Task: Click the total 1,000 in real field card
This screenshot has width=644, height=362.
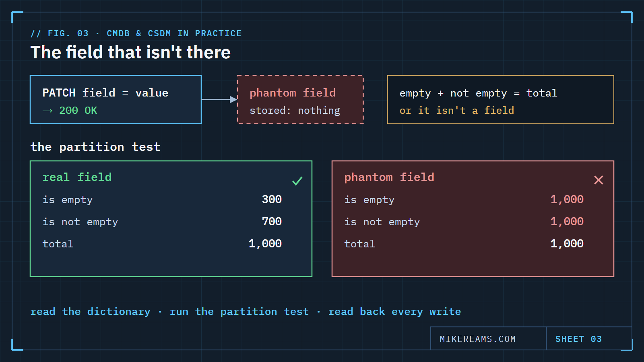Action: click(265, 244)
